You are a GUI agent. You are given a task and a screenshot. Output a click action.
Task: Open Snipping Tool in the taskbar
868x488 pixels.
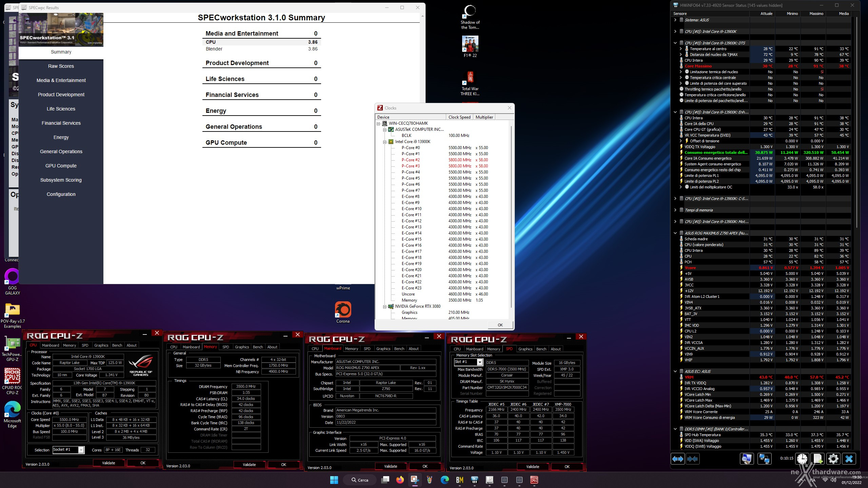415,480
